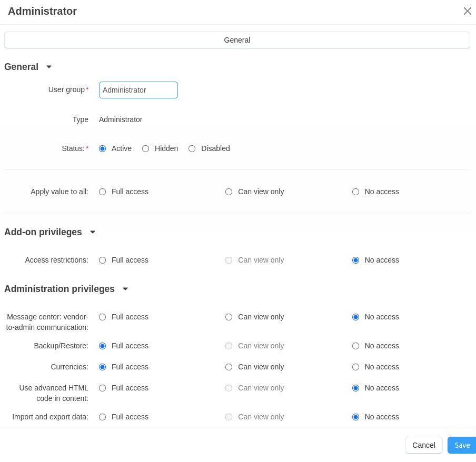Apply Full access to all privileges

[102, 192]
